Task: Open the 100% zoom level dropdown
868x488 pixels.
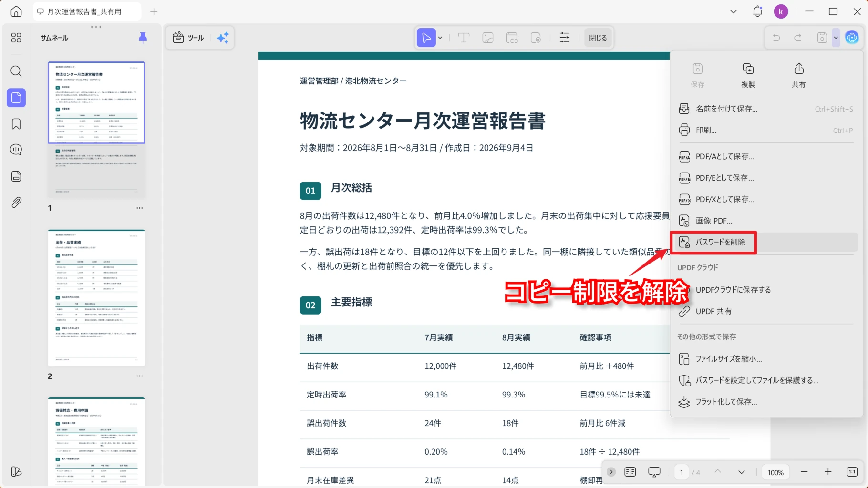Action: pyautogui.click(x=775, y=472)
